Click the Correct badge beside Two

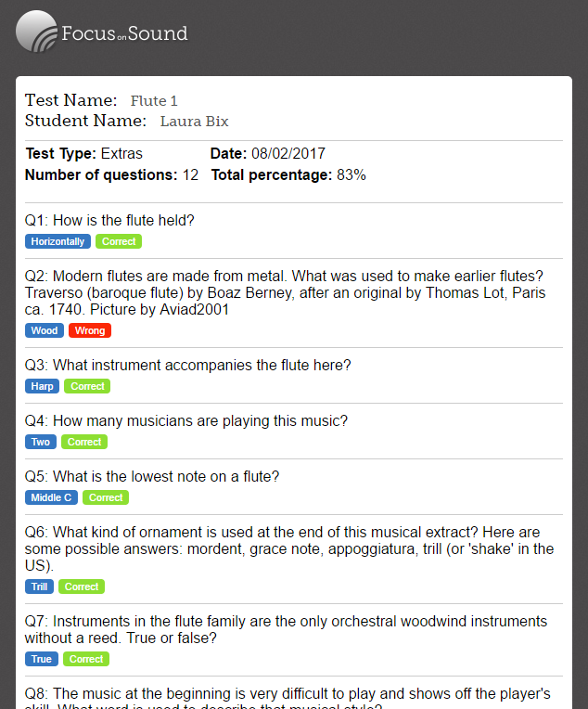[x=84, y=442]
